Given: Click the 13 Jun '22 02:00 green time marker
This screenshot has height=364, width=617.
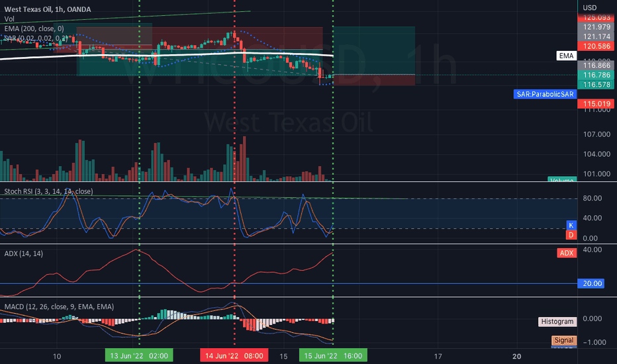Looking at the screenshot, I should (139, 356).
